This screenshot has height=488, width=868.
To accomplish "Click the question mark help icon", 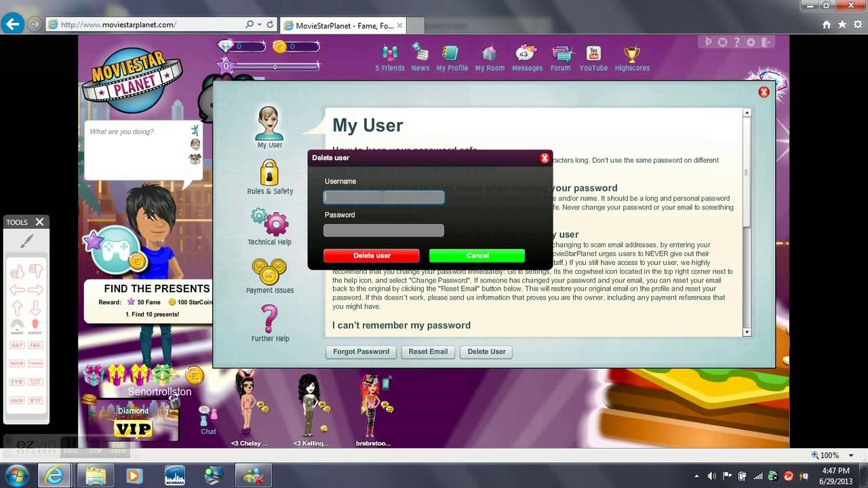I will [x=737, y=42].
